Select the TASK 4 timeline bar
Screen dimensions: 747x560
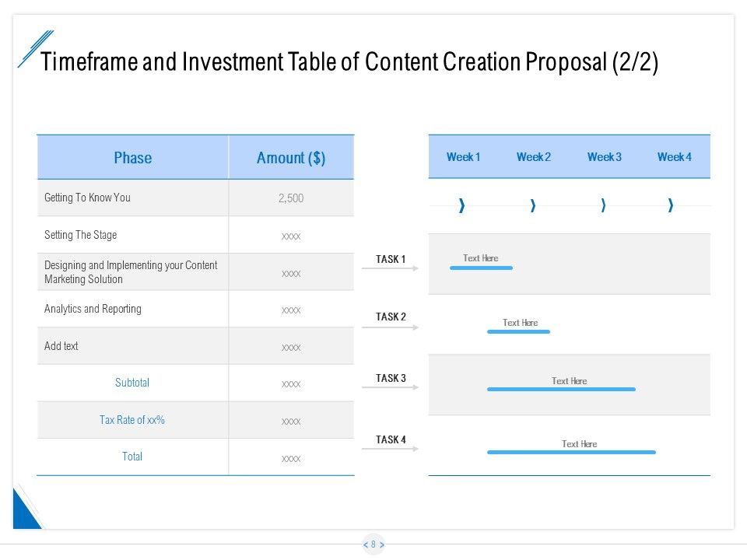[571, 452]
